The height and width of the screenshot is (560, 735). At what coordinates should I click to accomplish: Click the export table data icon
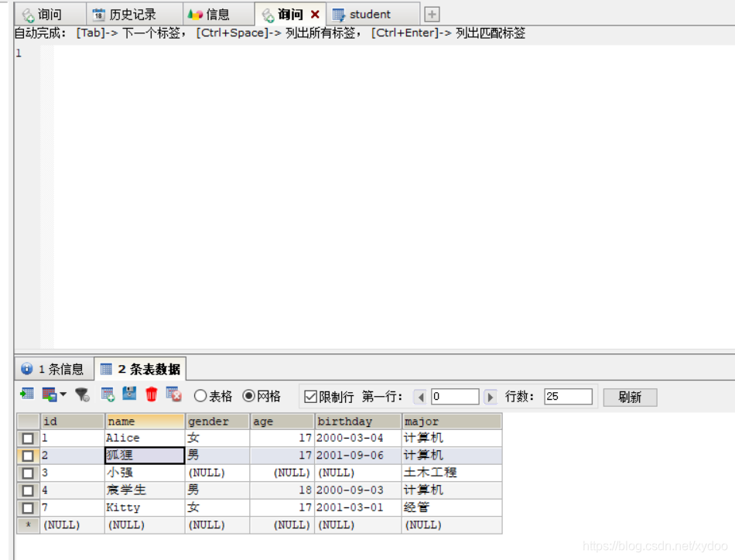[27, 395]
